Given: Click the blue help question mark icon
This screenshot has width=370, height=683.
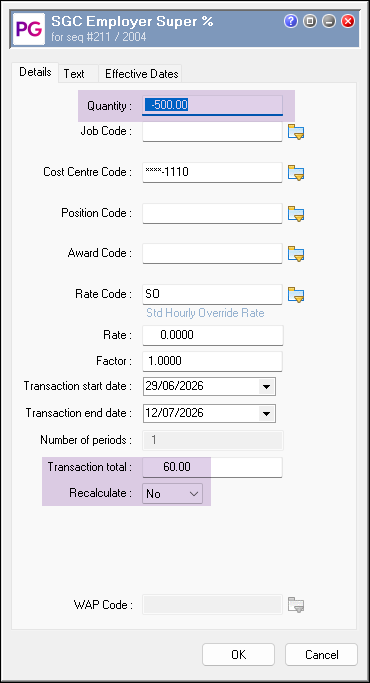Looking at the screenshot, I should pos(291,21).
